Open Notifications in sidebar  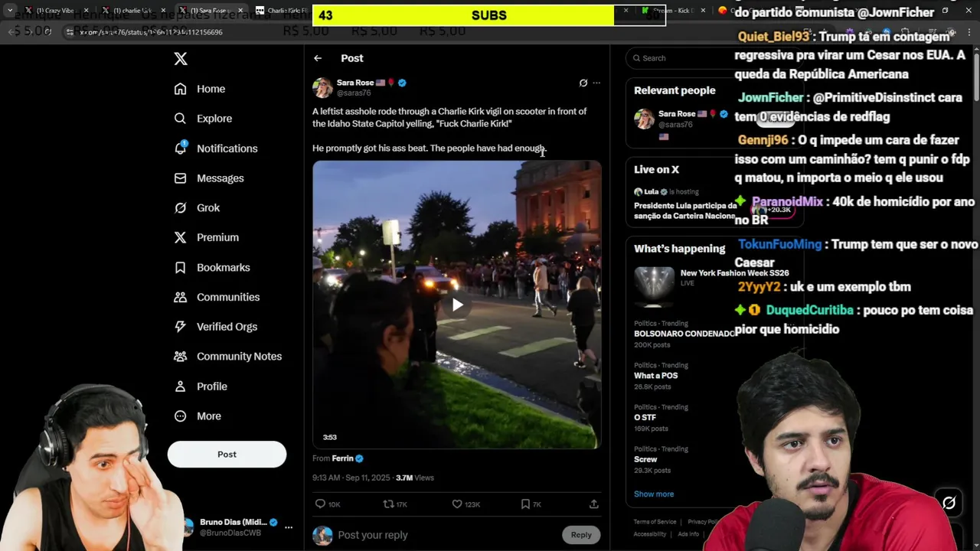(216, 148)
